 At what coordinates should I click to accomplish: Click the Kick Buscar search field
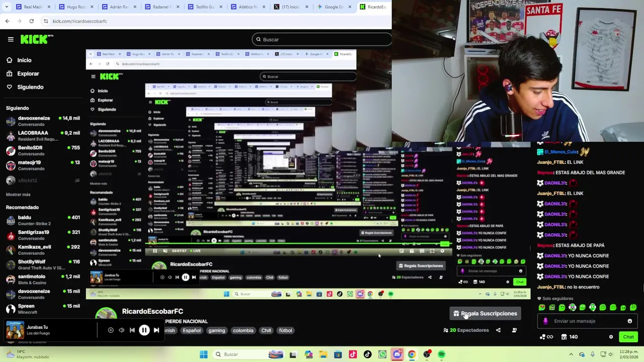coord(322,39)
